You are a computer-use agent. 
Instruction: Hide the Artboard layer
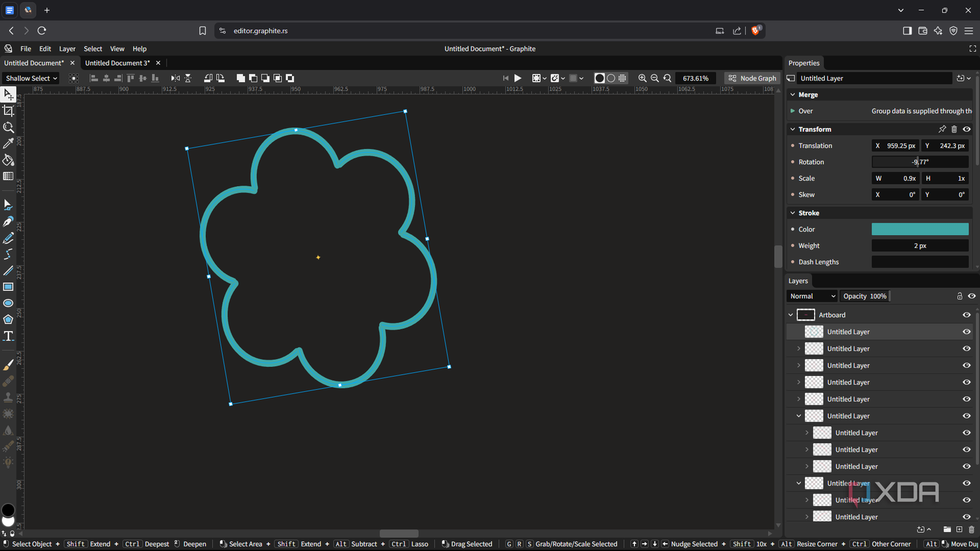(966, 315)
